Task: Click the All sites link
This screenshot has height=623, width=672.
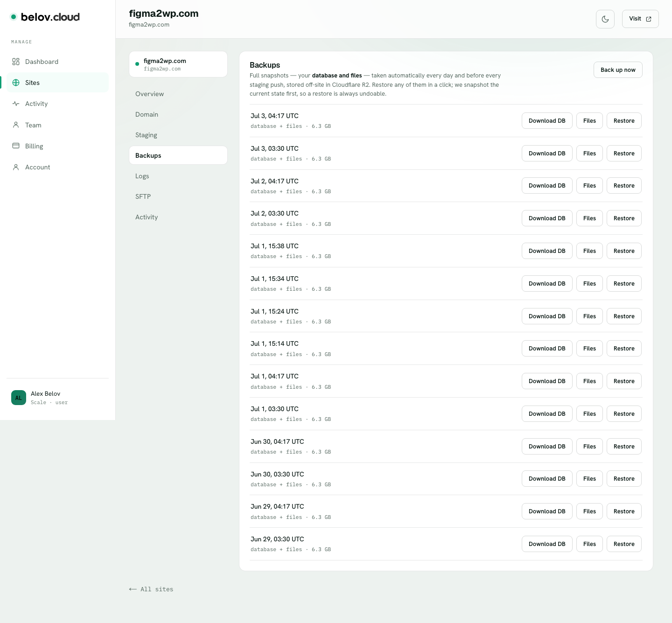Action: pyautogui.click(x=151, y=589)
